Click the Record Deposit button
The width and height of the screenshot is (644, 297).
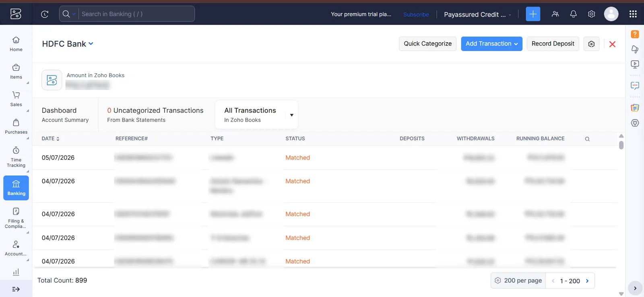pos(553,44)
